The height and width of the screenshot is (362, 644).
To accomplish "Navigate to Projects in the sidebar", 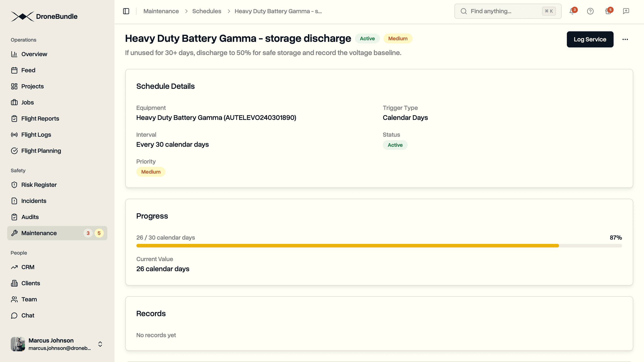I will coord(57,86).
